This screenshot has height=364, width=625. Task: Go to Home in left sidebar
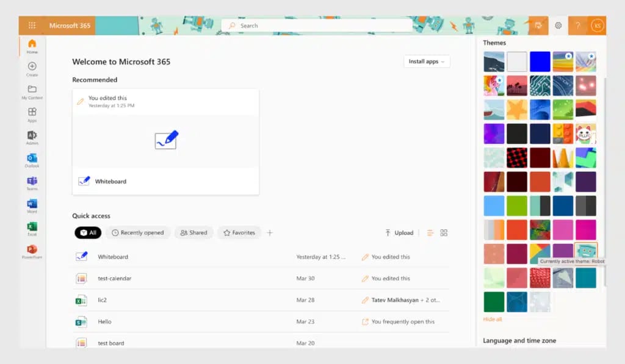tap(32, 46)
